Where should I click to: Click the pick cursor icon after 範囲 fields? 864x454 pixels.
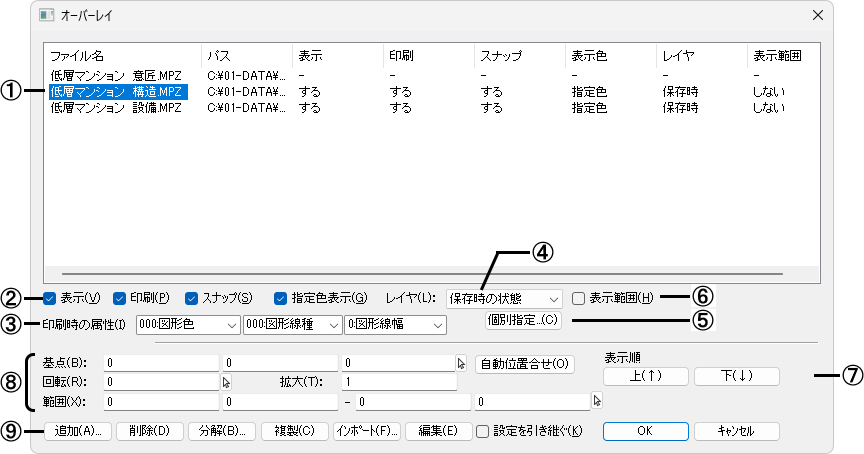click(x=597, y=401)
